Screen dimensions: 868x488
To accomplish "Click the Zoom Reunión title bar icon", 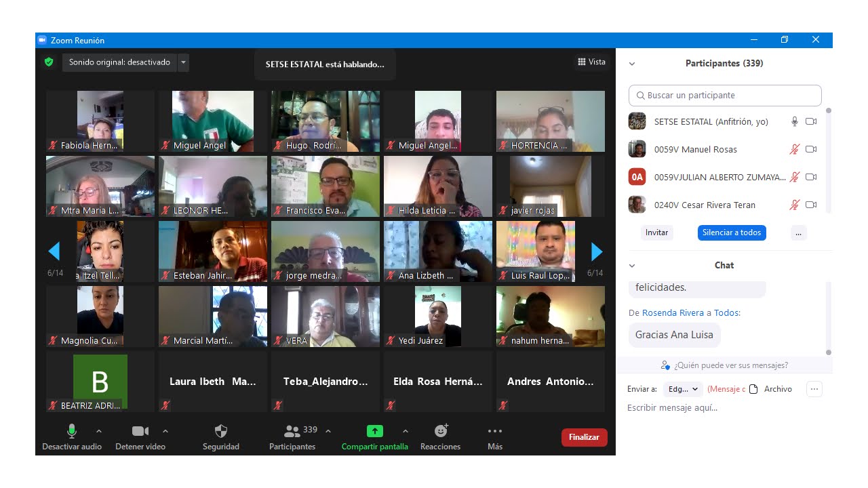I will point(42,40).
